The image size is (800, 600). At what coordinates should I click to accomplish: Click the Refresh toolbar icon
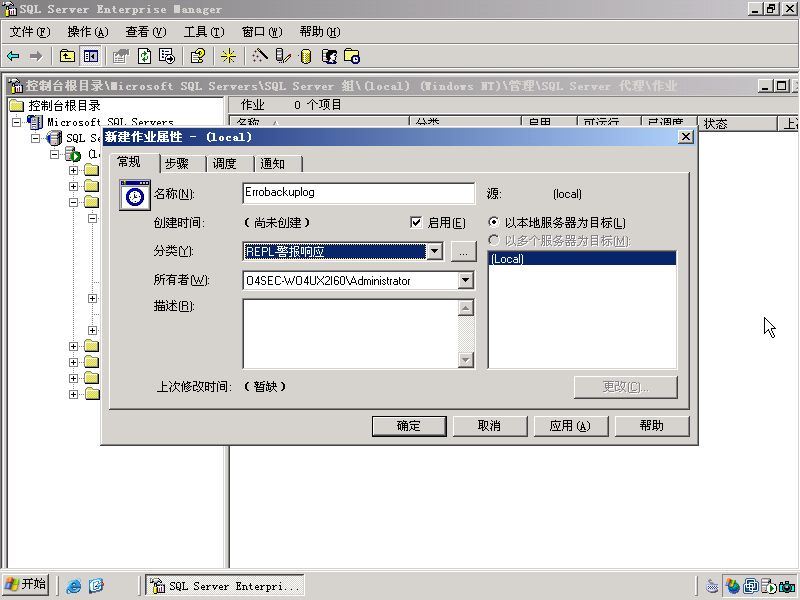[144, 56]
